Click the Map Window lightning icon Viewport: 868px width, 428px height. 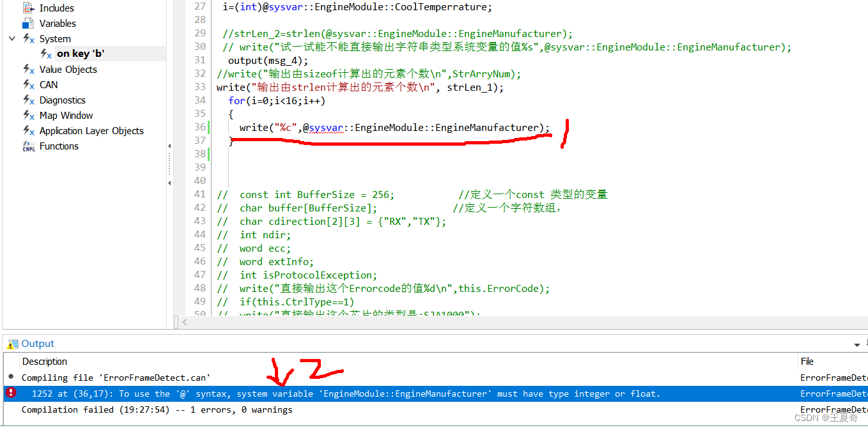pyautogui.click(x=29, y=116)
